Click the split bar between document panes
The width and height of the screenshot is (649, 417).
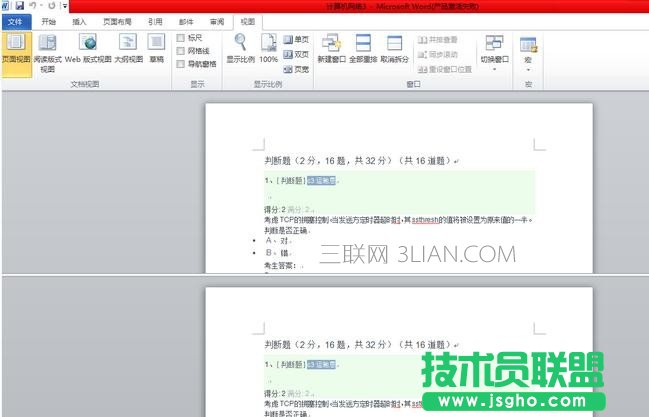pos(324,275)
